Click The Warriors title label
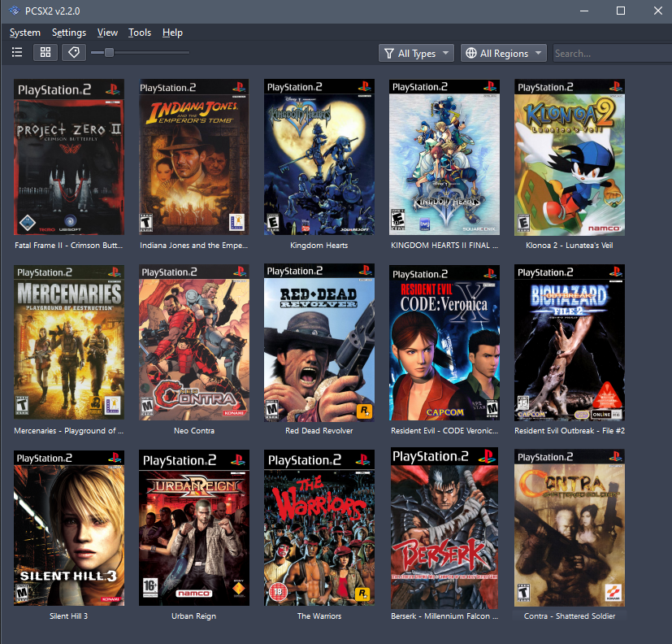 pos(319,616)
